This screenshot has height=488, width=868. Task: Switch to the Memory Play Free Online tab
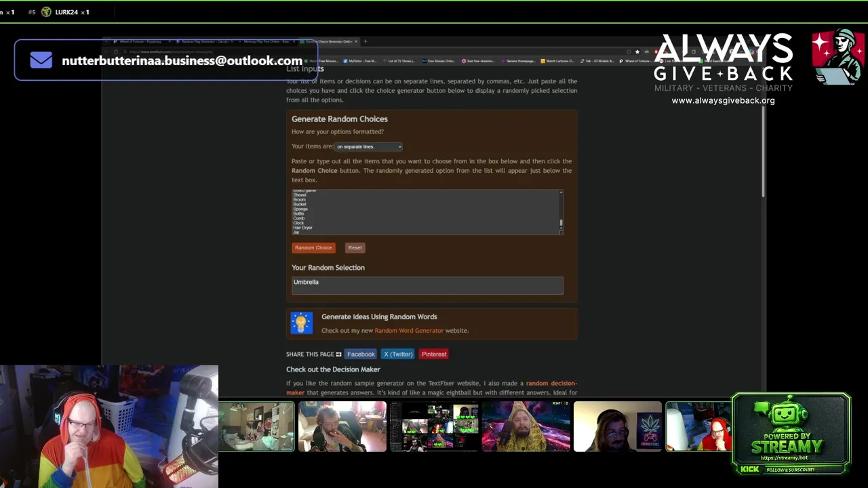pyautogui.click(x=267, y=41)
